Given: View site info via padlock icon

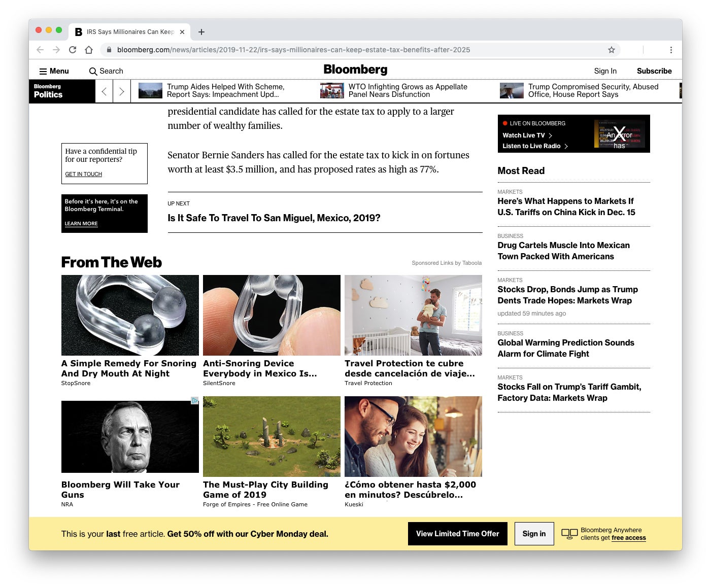Looking at the screenshot, I should point(109,50).
